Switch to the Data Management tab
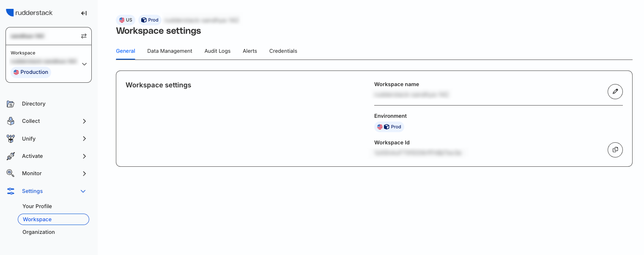Screen dimensions: 644x255 (170, 51)
